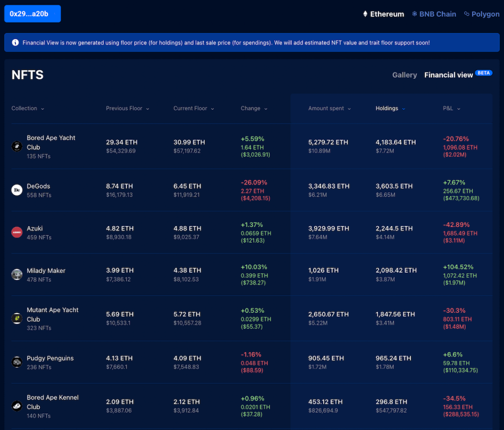Open the Mutant Ape Yacht Club collection
Image resolution: width=504 pixels, height=430 pixels.
click(52, 315)
